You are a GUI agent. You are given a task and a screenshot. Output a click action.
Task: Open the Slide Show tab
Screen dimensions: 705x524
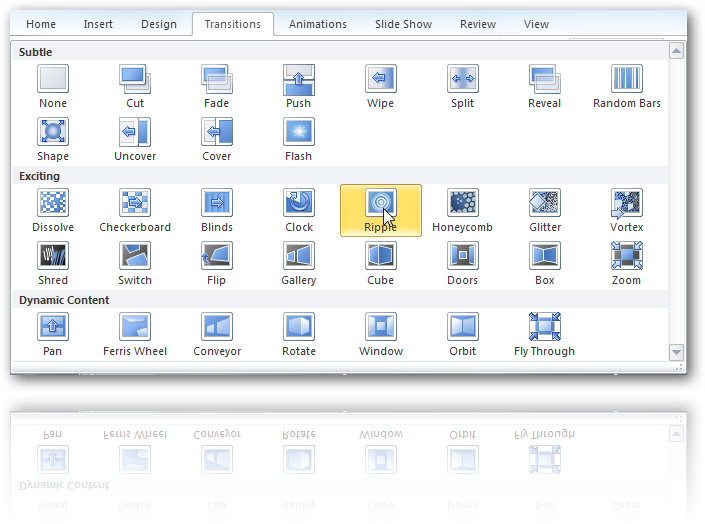(x=403, y=24)
